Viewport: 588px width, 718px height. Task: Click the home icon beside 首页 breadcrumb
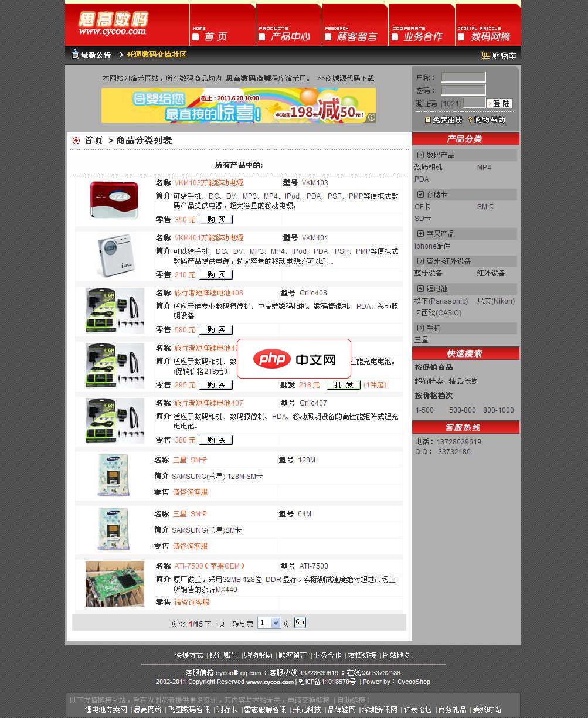pyautogui.click(x=76, y=140)
